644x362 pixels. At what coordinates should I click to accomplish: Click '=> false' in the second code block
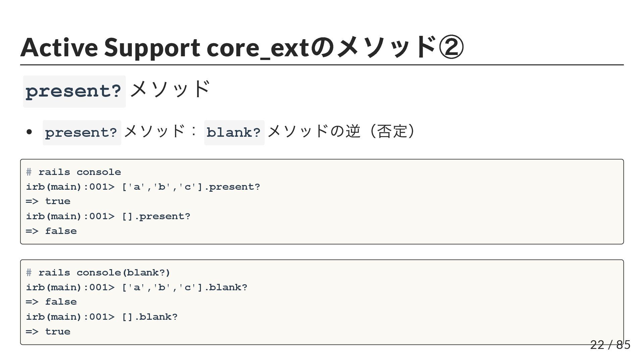click(x=51, y=302)
